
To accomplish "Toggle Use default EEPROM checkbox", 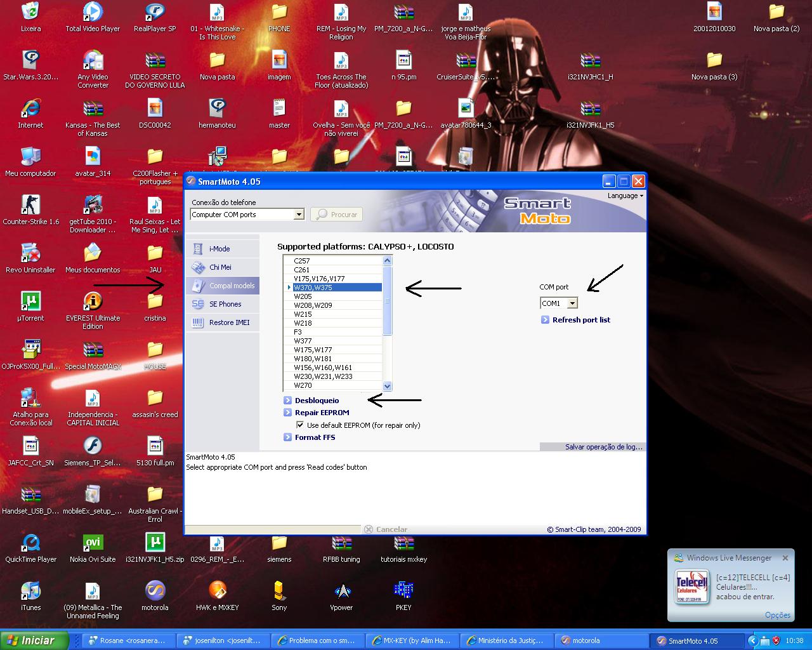I will (301, 425).
